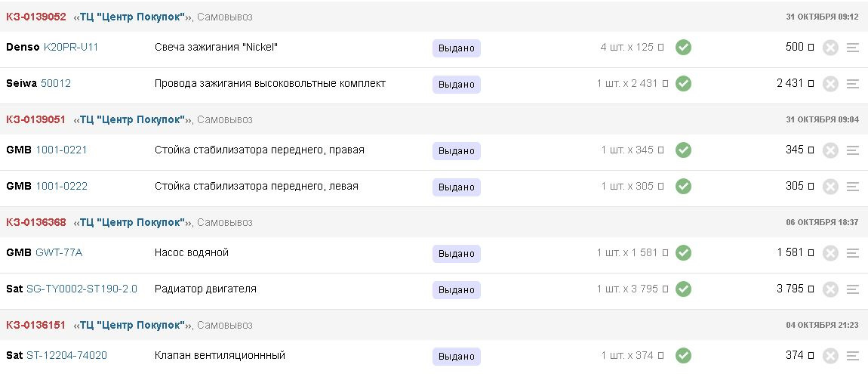Open part number ST-12204-74020

coord(67,356)
